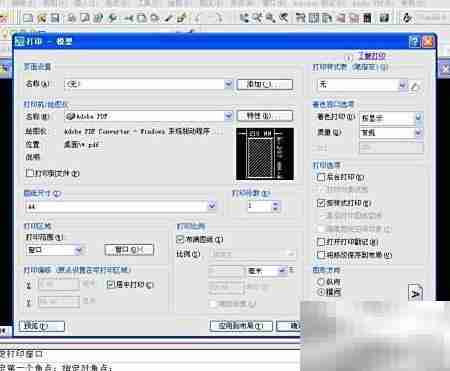This screenshot has height=371, width=450.
Task: Click the drawing orientation page icon
Action: [415, 293]
